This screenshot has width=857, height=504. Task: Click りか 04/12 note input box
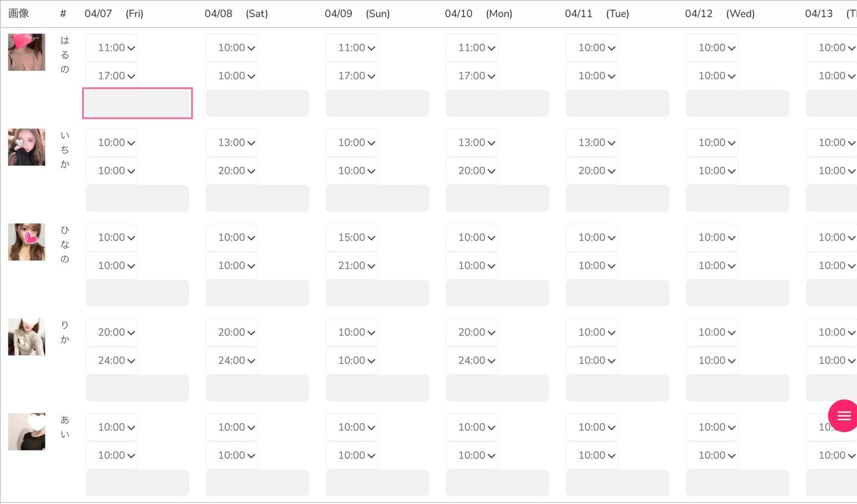(x=737, y=388)
